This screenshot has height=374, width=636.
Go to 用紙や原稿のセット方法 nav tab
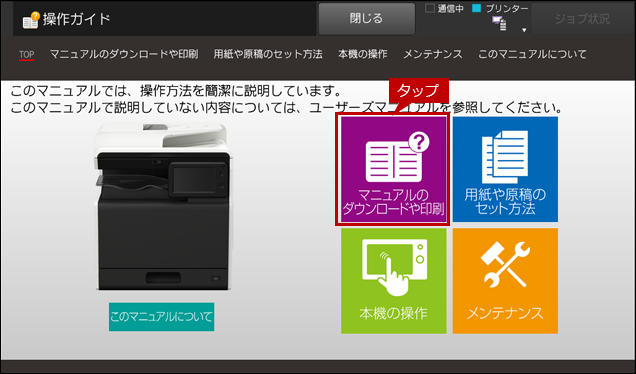(268, 54)
